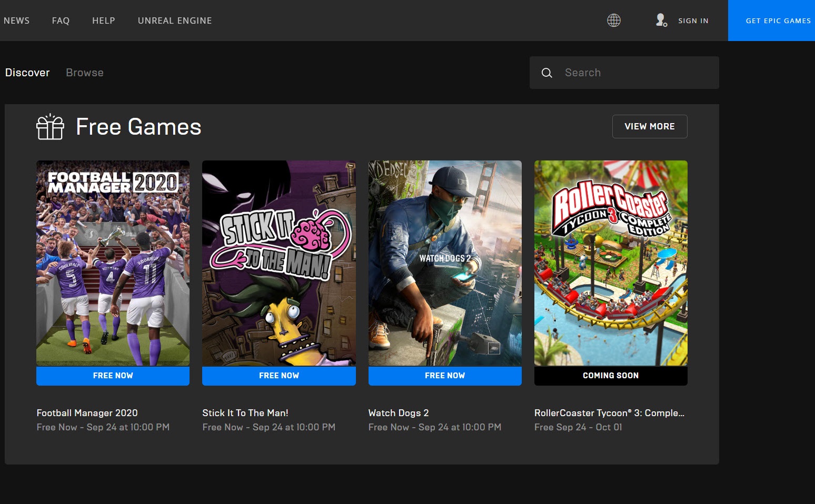
Task: Click FREE NOW under Stick It To The Man
Action: tap(279, 376)
